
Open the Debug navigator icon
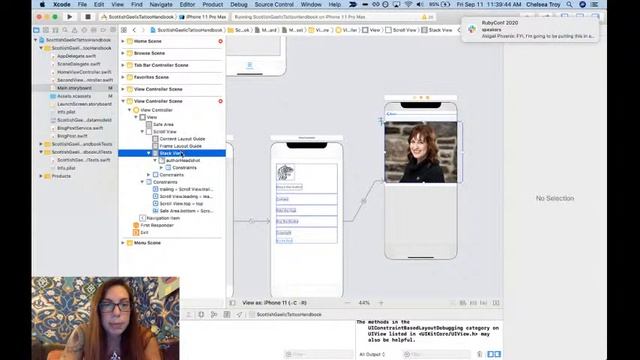pos(93,30)
